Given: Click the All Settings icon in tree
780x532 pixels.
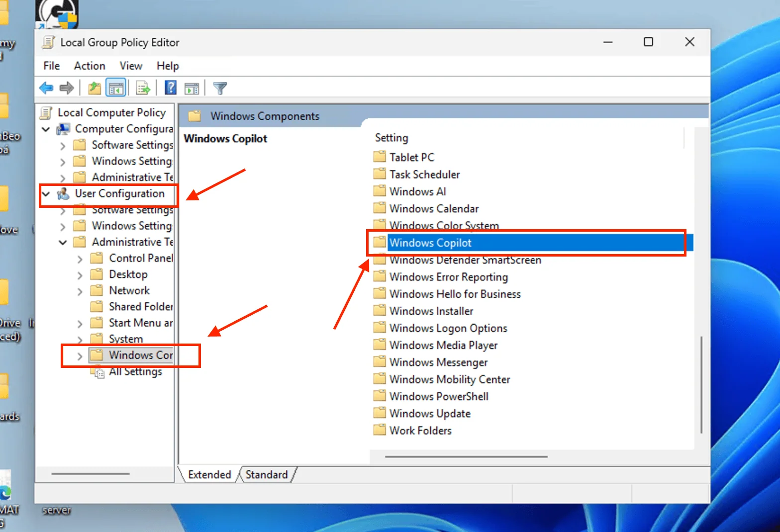Looking at the screenshot, I should point(98,372).
